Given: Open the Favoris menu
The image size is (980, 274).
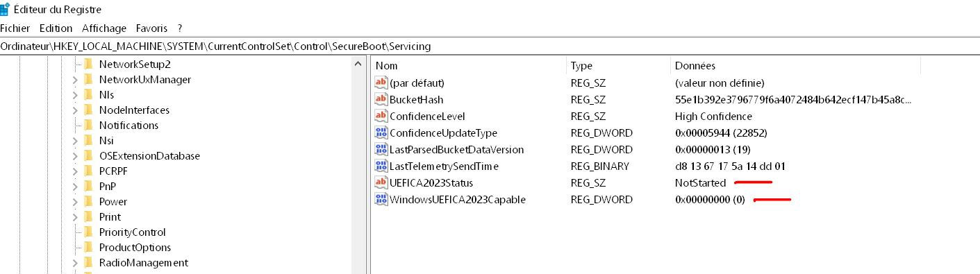Looking at the screenshot, I should tap(151, 28).
